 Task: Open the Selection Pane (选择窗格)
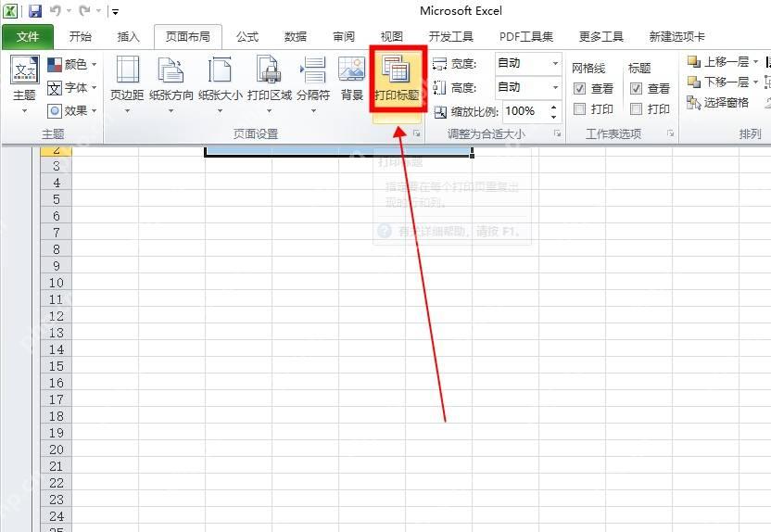tap(717, 102)
